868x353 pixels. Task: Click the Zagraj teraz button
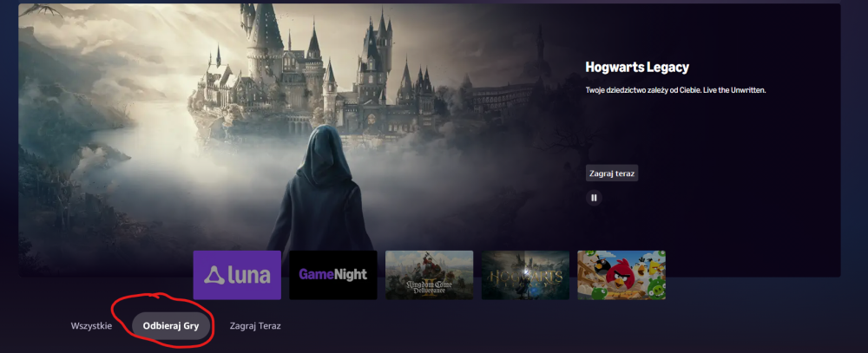612,173
